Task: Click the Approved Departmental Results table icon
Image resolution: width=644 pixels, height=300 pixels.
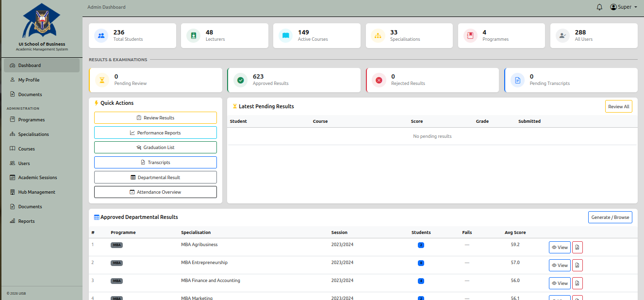Action: (x=97, y=217)
